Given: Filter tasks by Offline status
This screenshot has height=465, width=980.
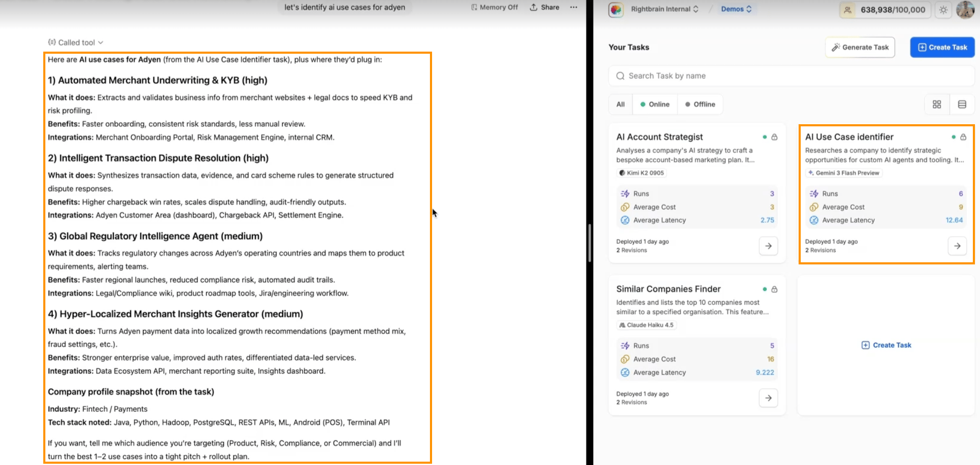Looking at the screenshot, I should tap(700, 104).
